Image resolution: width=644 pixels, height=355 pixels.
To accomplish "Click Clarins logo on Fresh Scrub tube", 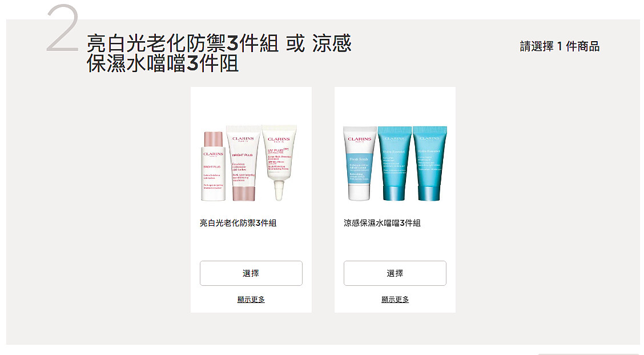I will pos(360,139).
